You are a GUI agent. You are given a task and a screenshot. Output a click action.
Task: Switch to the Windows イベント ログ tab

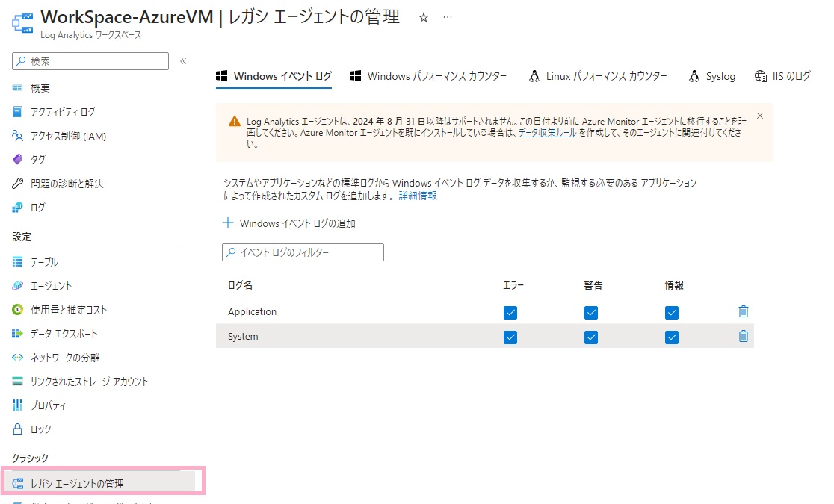tap(274, 77)
